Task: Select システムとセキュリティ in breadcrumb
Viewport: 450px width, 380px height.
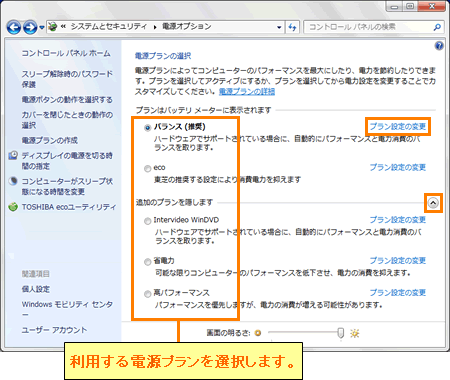Action: [108, 26]
